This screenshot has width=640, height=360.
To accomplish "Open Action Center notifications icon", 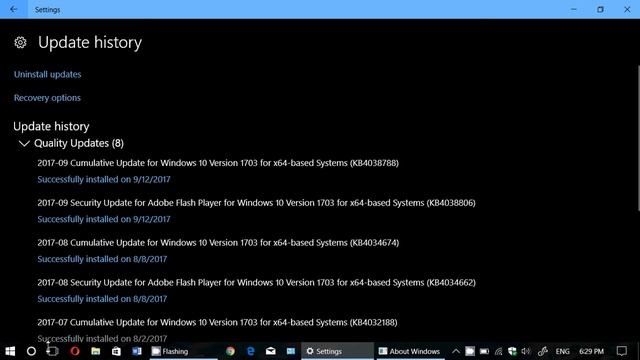I will pos(622,351).
